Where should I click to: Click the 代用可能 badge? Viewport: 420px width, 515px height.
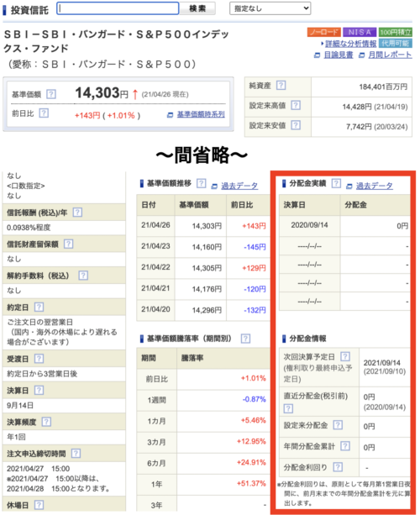pos(395,44)
